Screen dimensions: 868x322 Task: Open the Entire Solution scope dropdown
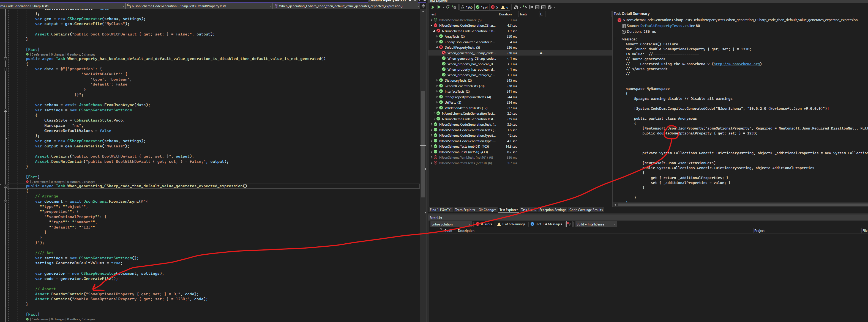(x=451, y=224)
